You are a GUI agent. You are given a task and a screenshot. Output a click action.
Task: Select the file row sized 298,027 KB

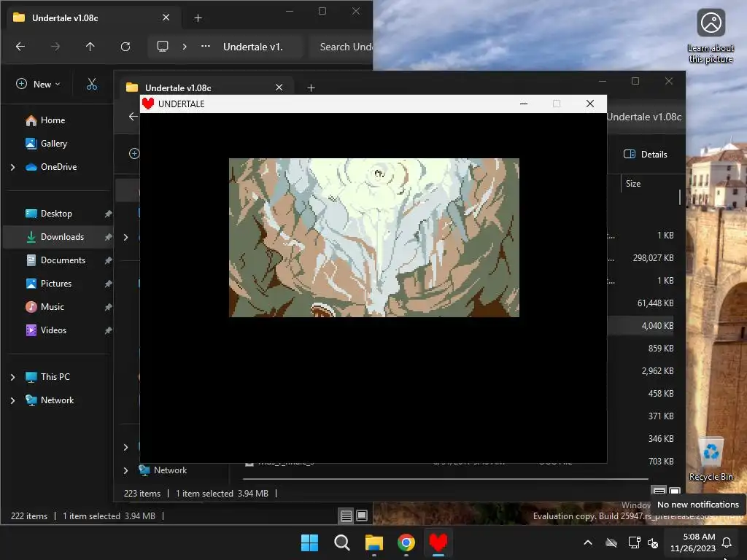coord(653,258)
